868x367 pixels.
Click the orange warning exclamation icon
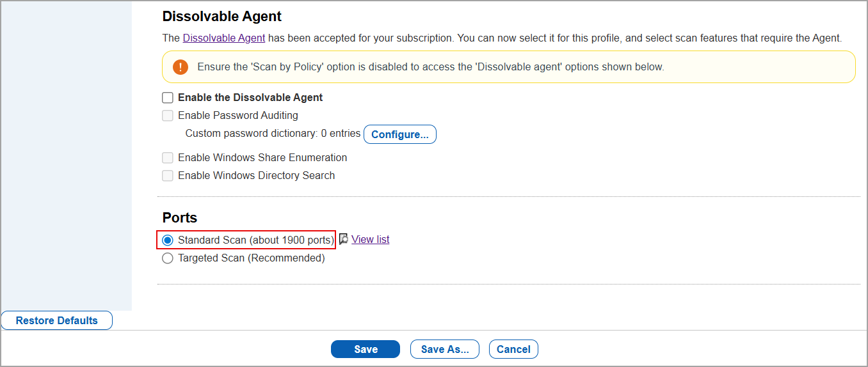[x=181, y=67]
